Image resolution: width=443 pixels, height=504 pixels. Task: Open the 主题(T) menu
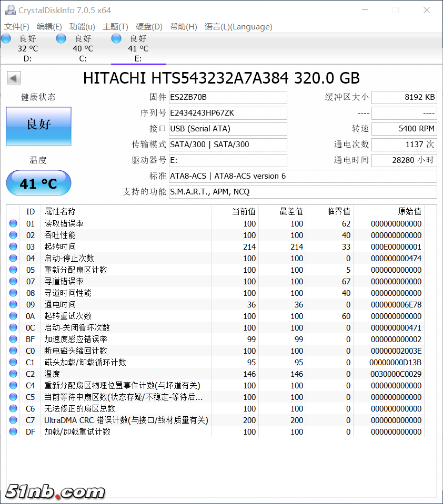click(x=115, y=27)
